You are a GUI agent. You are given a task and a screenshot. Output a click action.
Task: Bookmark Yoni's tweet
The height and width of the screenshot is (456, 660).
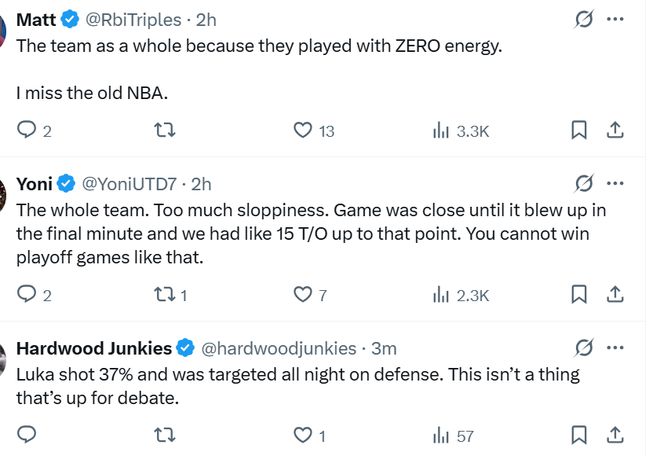[x=578, y=294]
